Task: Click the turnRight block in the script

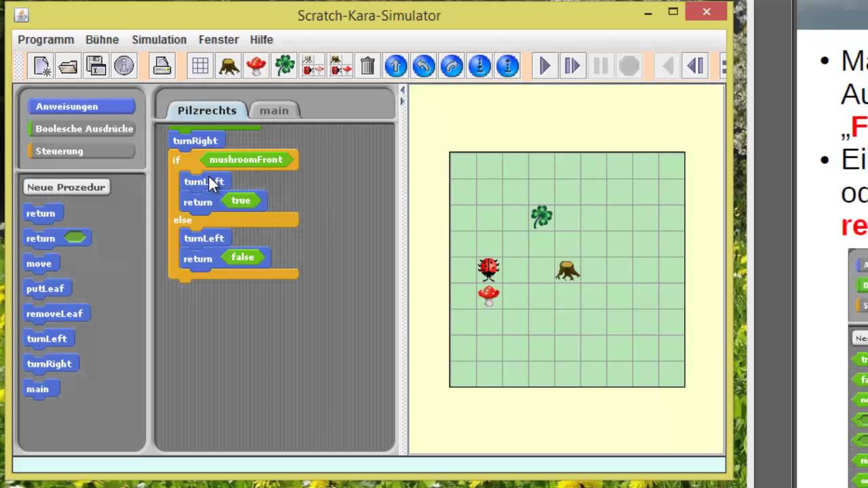Action: [197, 141]
